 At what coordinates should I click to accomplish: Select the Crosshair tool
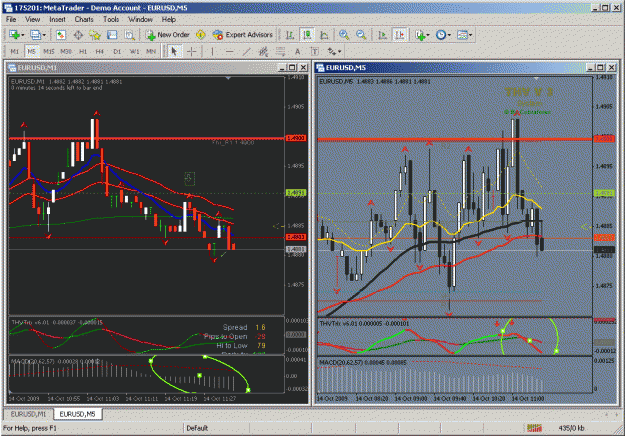[x=192, y=51]
